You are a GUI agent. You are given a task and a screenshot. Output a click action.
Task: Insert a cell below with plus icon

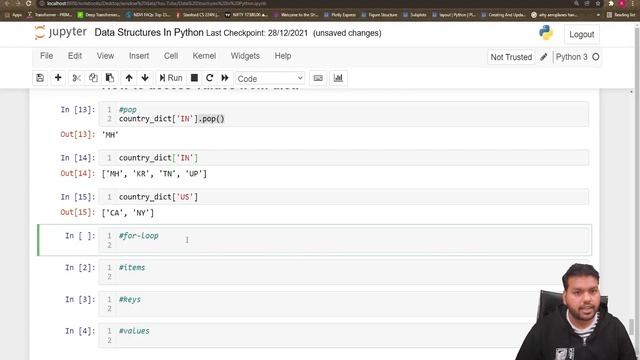click(58, 78)
